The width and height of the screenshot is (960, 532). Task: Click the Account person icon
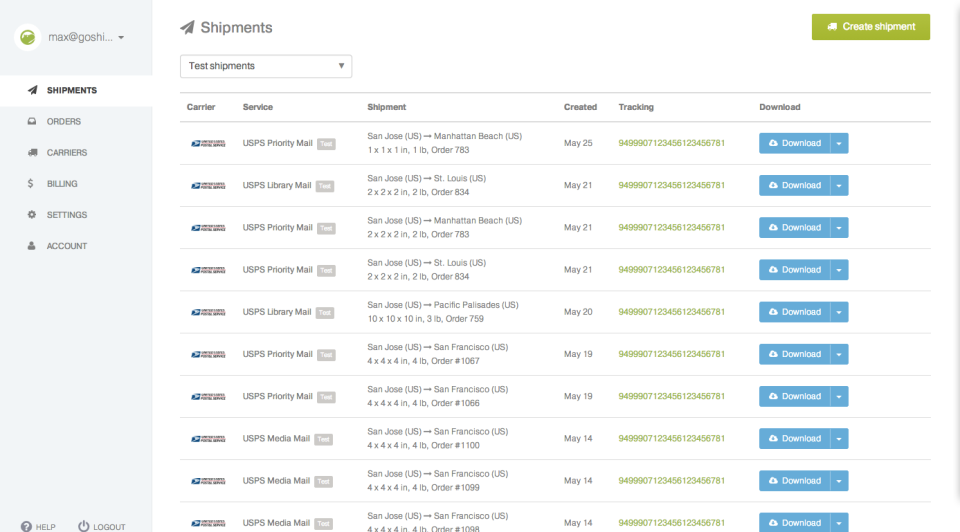point(32,246)
